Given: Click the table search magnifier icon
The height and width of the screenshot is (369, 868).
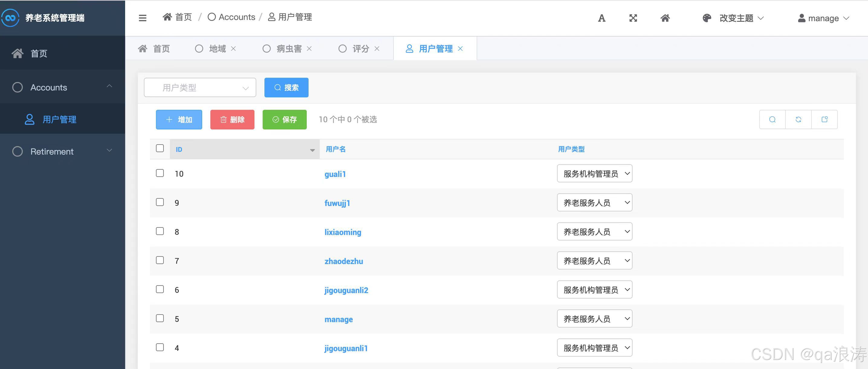Looking at the screenshot, I should click(x=772, y=119).
